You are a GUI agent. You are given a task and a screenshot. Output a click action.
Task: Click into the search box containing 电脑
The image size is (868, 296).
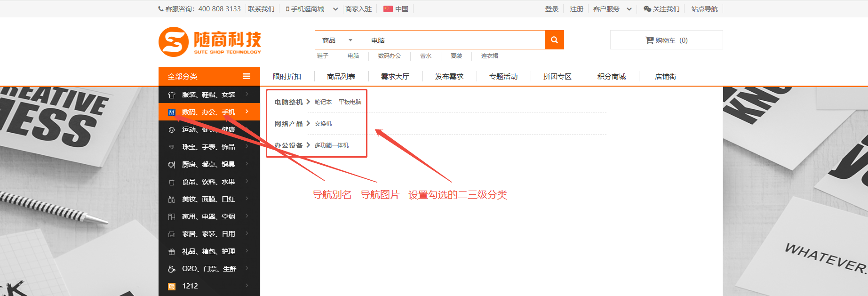coord(452,40)
